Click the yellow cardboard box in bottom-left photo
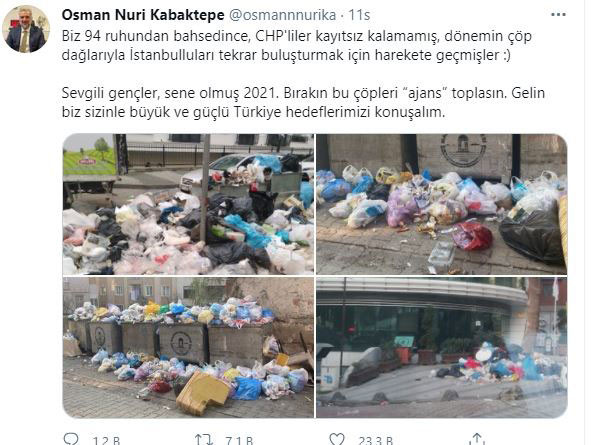The image size is (599, 445). point(203,393)
